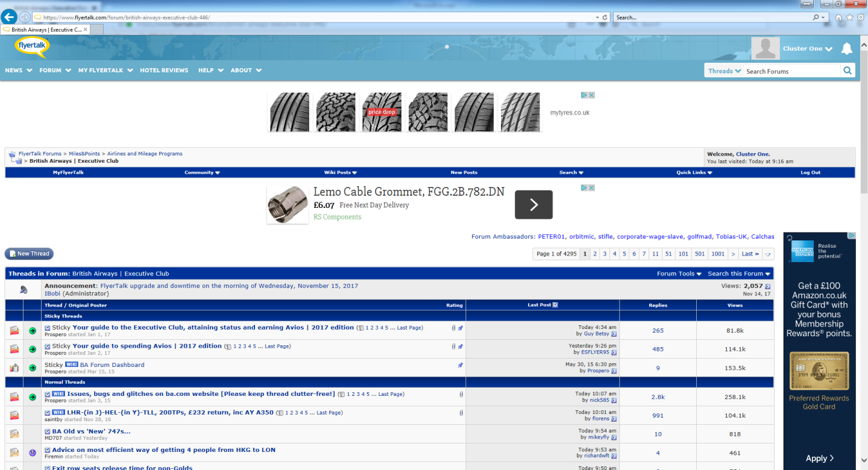The height and width of the screenshot is (470, 868).
Task: Open the browser Home icon
Action: click(x=838, y=17)
